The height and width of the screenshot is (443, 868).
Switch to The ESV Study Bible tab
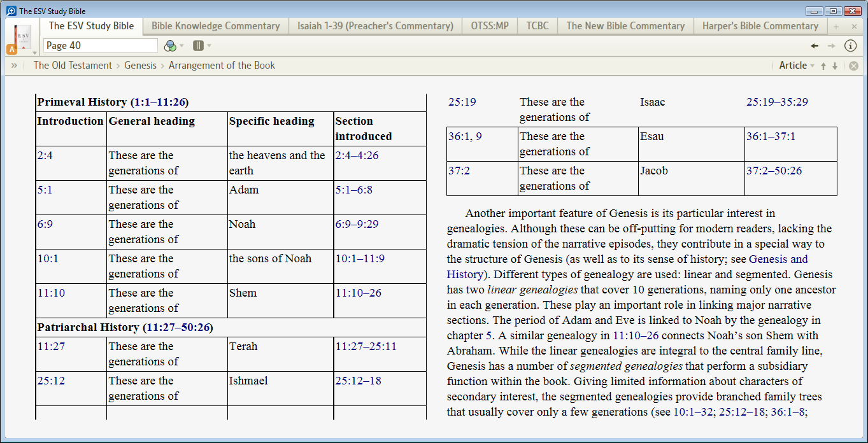pyautogui.click(x=91, y=25)
